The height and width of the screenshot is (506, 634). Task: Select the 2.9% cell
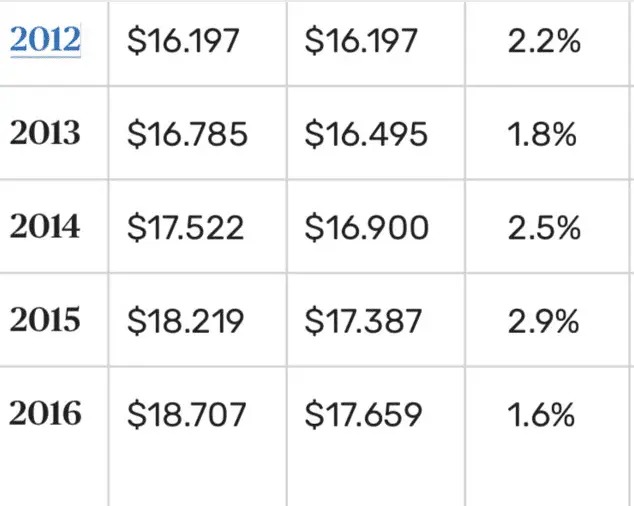pyautogui.click(x=544, y=321)
